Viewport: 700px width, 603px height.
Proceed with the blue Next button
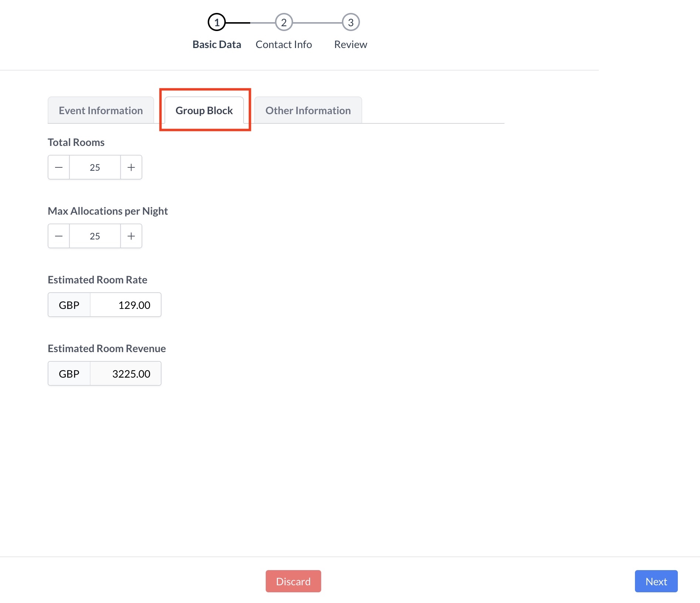click(x=656, y=581)
